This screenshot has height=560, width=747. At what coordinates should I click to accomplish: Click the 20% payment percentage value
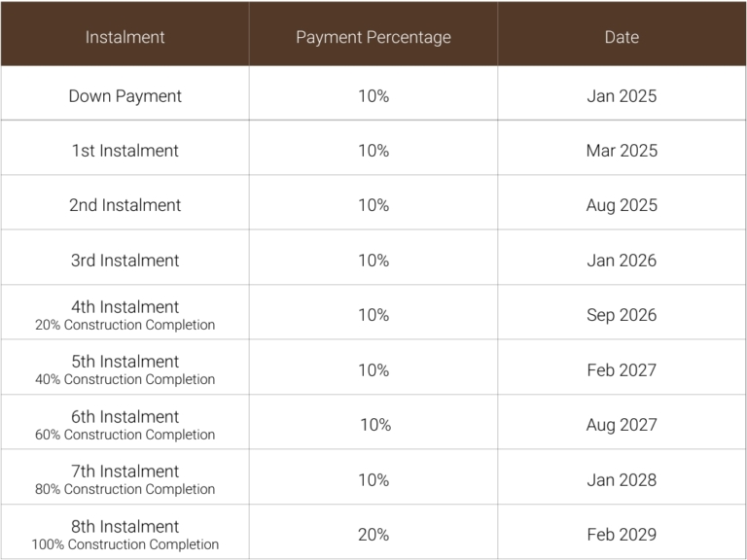point(373,535)
